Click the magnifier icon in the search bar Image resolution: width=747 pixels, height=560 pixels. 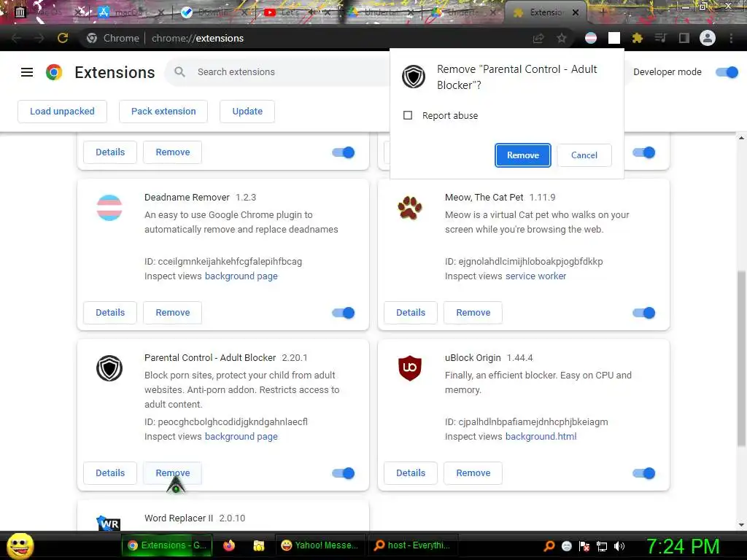pyautogui.click(x=179, y=72)
